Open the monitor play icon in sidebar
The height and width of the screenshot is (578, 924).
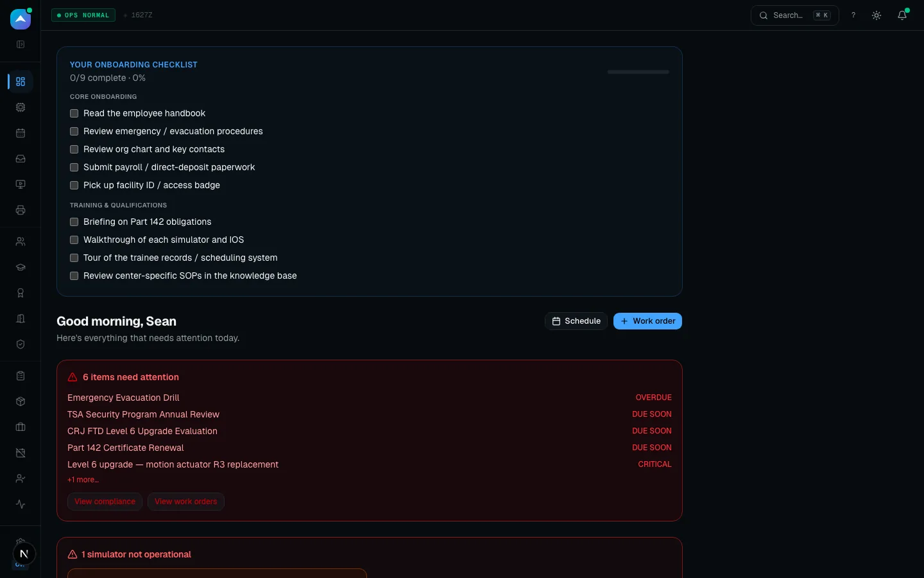pyautogui.click(x=21, y=184)
